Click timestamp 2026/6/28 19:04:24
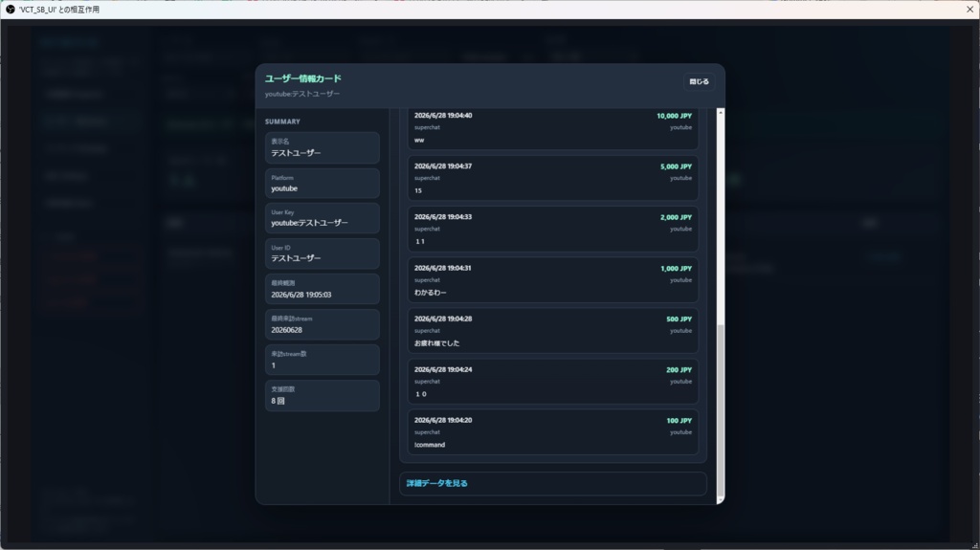The width and height of the screenshot is (980, 550). coord(443,369)
